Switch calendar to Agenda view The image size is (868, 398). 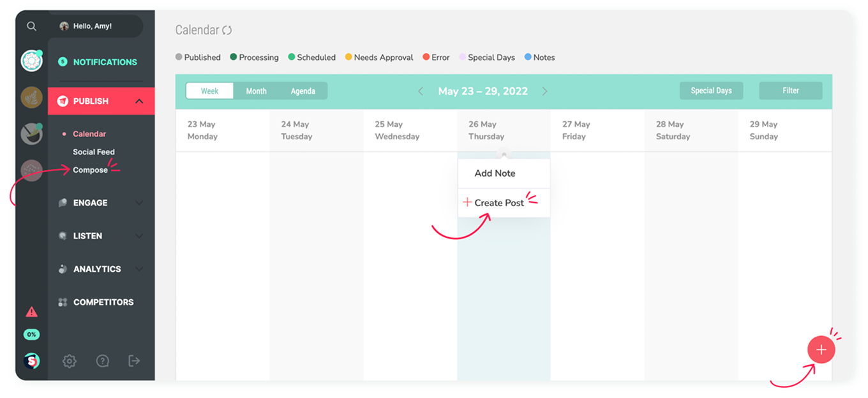tap(303, 91)
